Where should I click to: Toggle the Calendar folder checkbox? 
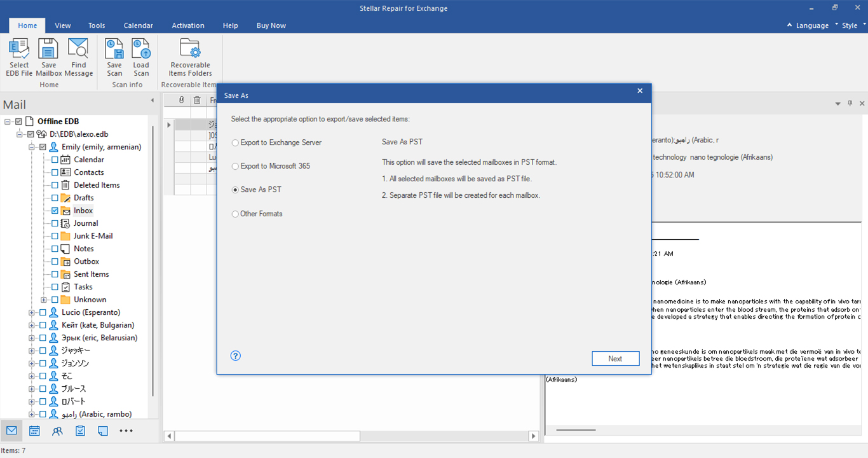point(55,160)
